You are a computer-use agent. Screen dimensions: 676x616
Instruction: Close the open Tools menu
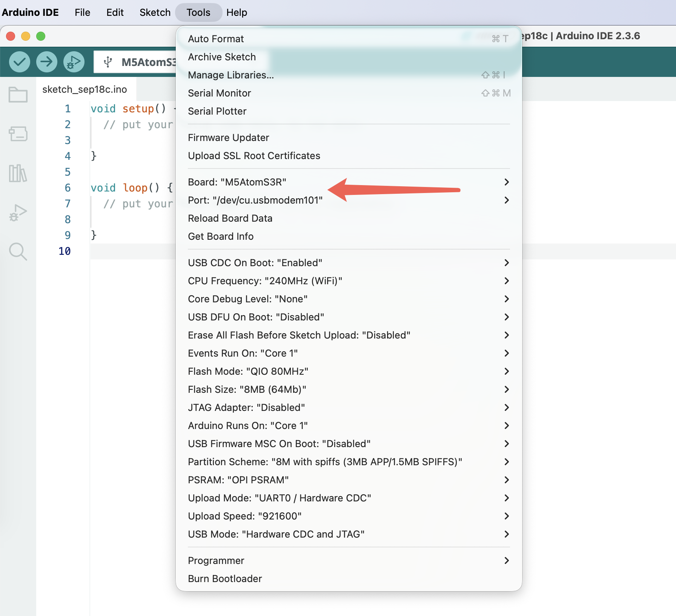pos(198,12)
